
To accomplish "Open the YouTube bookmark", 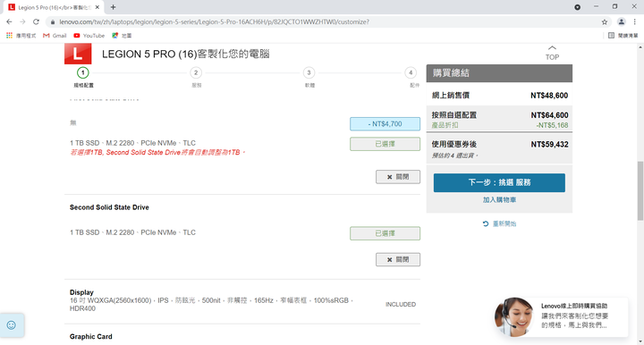I will pyautogui.click(x=89, y=36).
